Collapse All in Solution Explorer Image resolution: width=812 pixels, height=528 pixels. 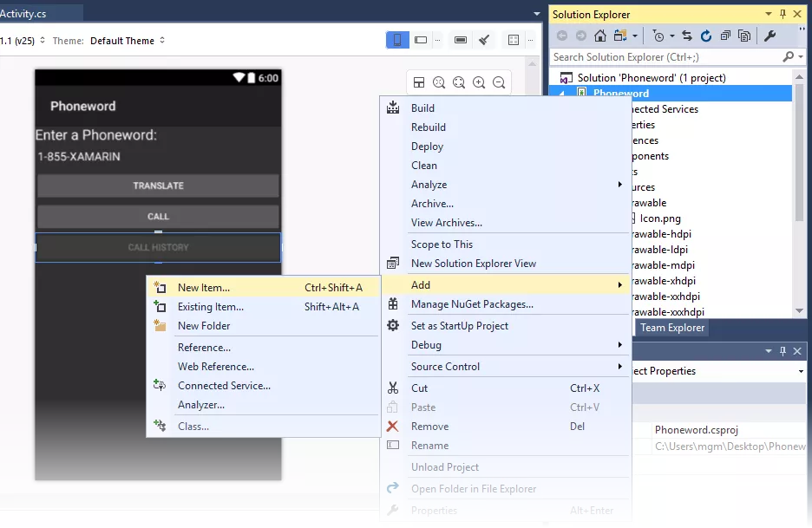[x=725, y=36]
